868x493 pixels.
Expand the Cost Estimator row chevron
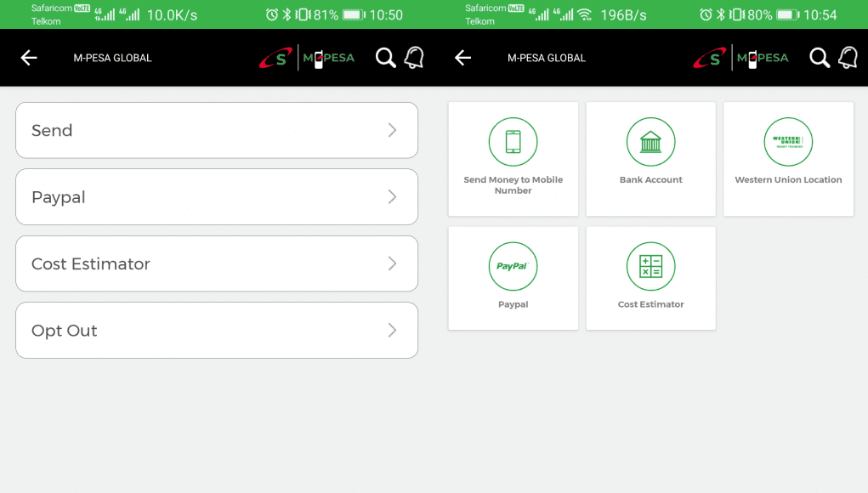click(392, 263)
